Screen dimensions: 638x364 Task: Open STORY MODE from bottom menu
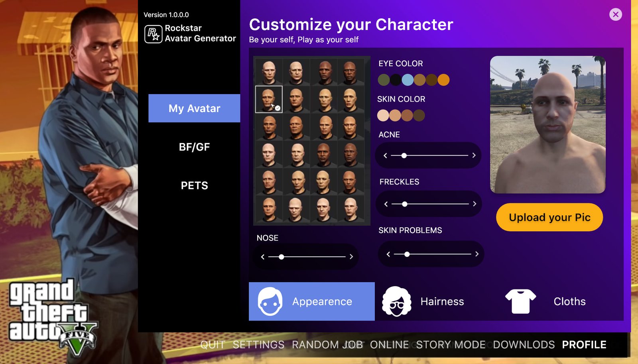pyautogui.click(x=451, y=344)
